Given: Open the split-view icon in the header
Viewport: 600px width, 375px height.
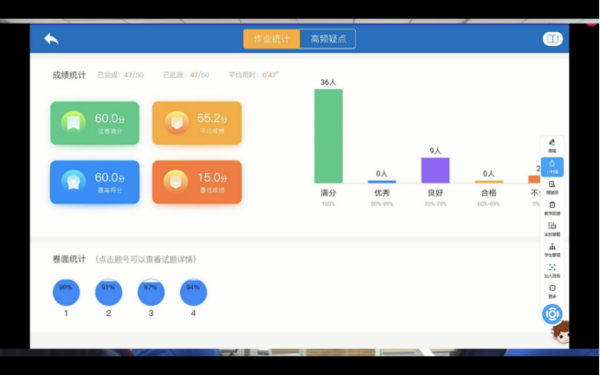Looking at the screenshot, I should click(552, 39).
